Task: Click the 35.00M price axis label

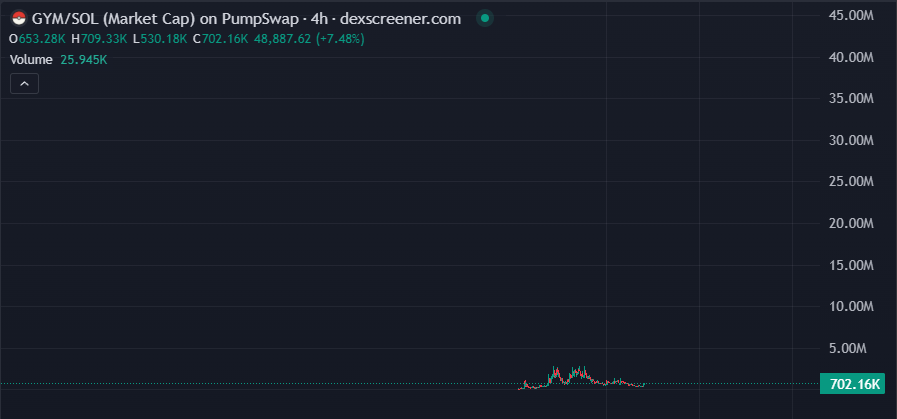Action: point(852,98)
